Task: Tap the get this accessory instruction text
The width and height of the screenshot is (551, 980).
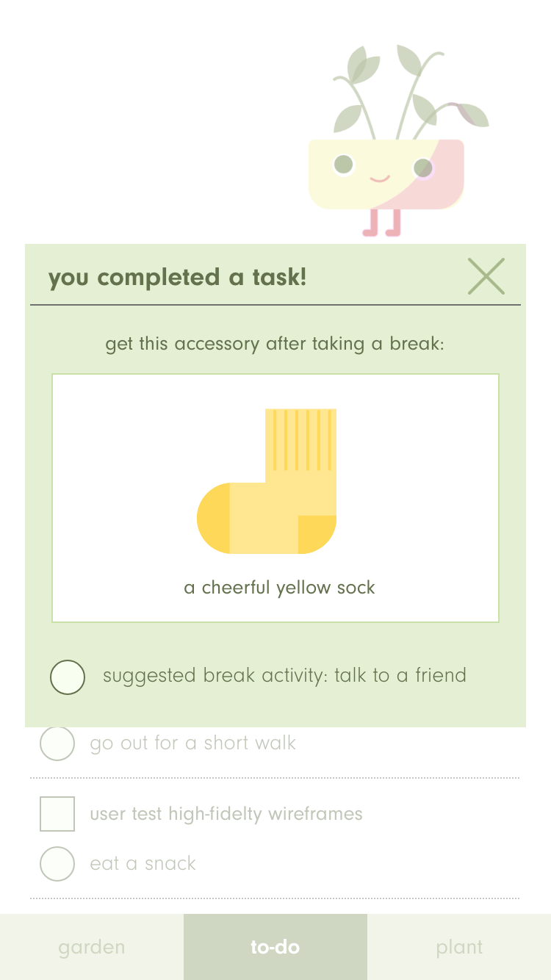Action: [x=275, y=344]
